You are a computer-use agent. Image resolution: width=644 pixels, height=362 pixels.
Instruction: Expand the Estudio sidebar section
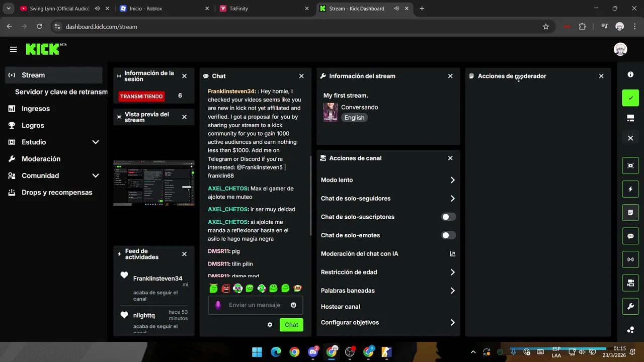pyautogui.click(x=95, y=142)
